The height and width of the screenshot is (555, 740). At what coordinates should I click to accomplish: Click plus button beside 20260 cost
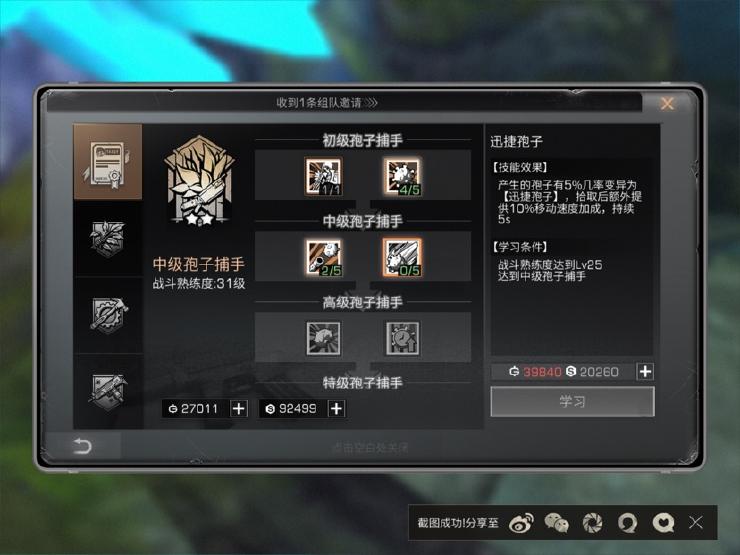[645, 372]
